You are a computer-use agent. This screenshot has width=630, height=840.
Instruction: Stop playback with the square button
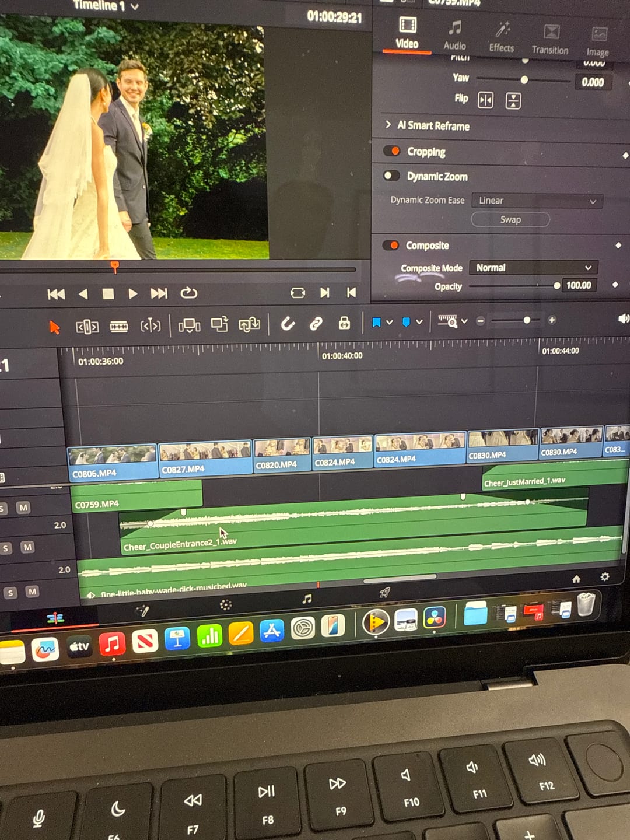[x=108, y=294]
